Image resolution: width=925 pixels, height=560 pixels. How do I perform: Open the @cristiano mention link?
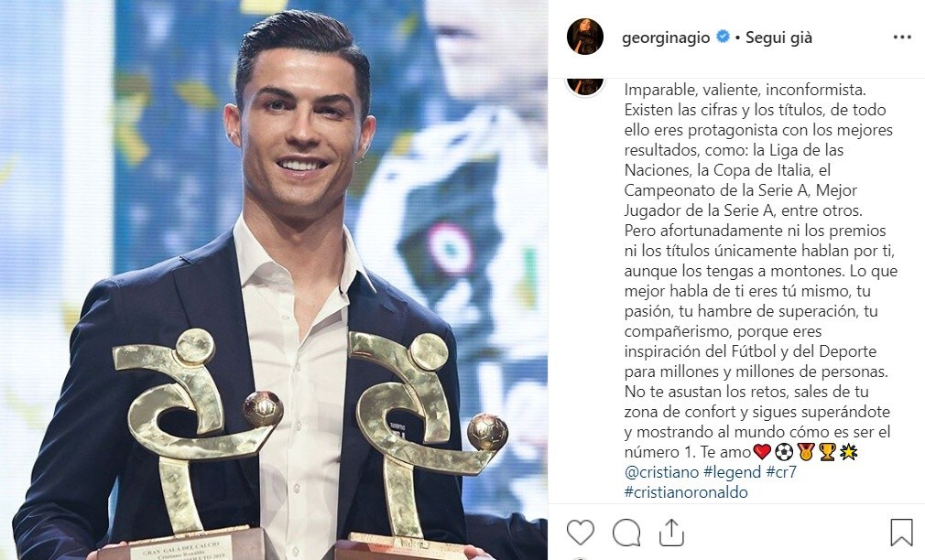pyautogui.click(x=662, y=472)
